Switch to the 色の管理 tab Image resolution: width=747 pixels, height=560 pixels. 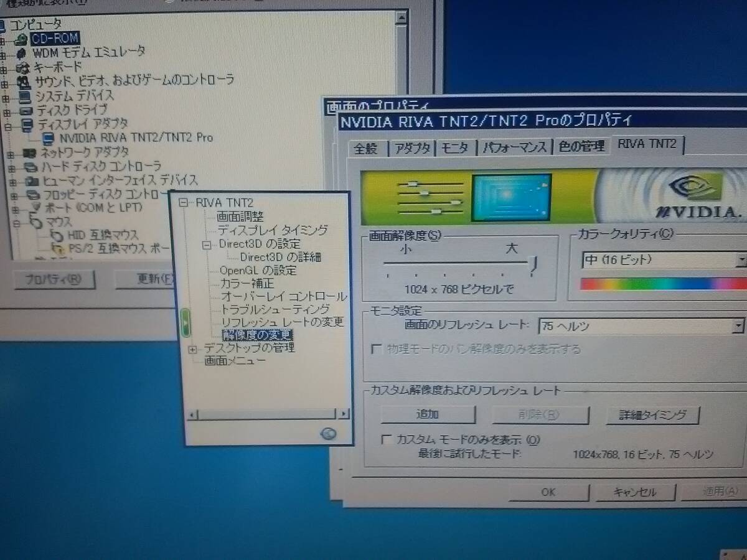point(581,146)
